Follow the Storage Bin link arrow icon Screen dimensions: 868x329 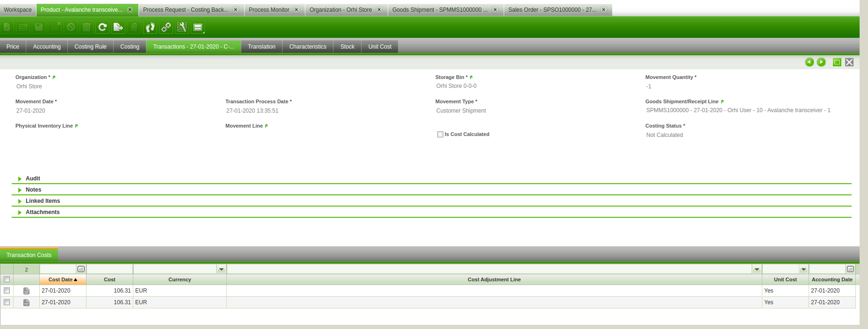pyautogui.click(x=471, y=77)
